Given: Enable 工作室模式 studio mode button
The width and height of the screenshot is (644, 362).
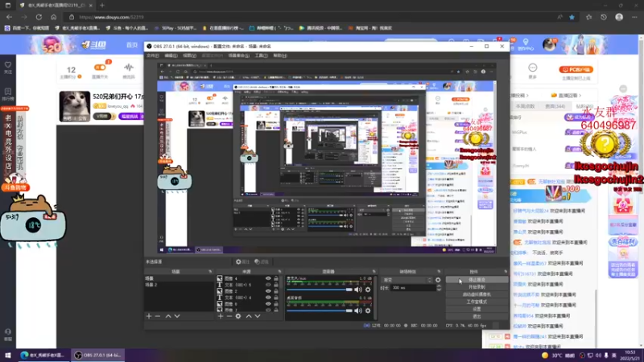Looking at the screenshot, I should pyautogui.click(x=477, y=302).
